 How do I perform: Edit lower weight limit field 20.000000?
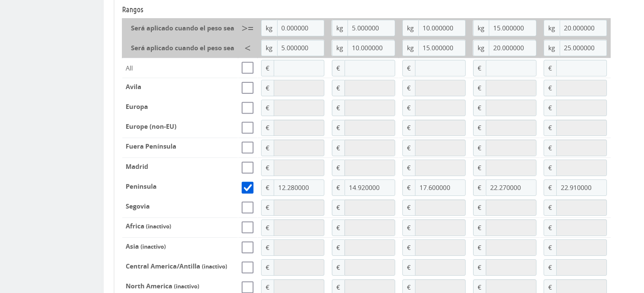pyautogui.click(x=583, y=28)
